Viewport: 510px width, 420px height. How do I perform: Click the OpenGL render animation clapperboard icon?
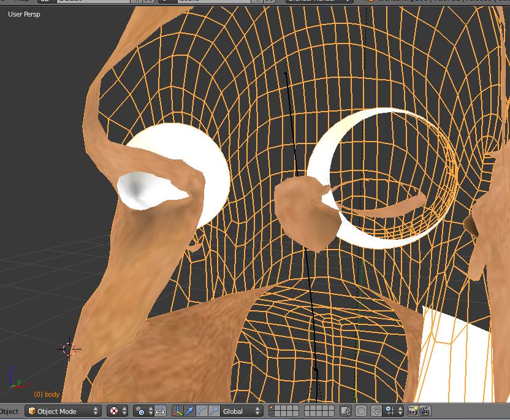tap(425, 411)
